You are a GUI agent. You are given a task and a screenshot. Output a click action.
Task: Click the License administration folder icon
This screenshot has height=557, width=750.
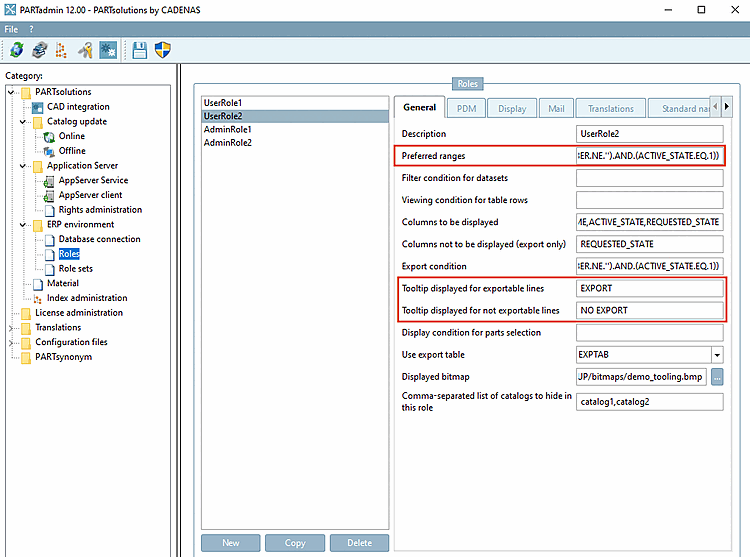coord(26,313)
